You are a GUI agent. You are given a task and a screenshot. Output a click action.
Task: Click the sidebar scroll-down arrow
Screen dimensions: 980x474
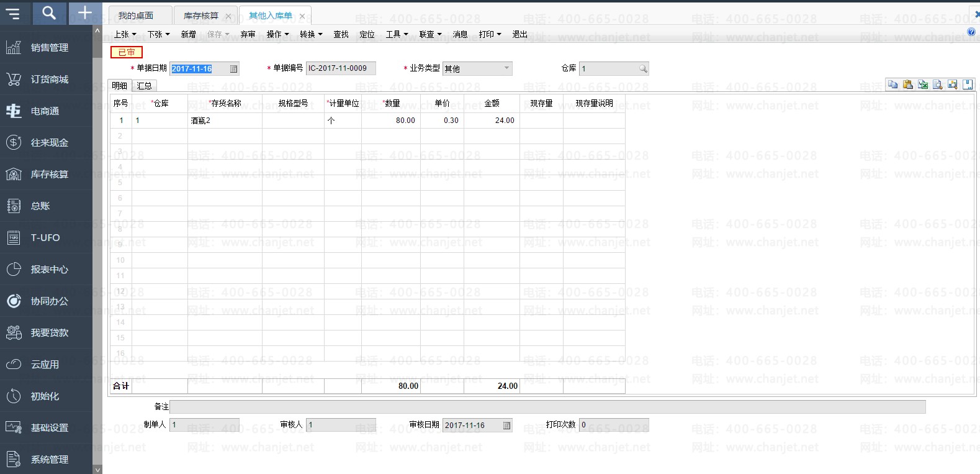(x=97, y=470)
